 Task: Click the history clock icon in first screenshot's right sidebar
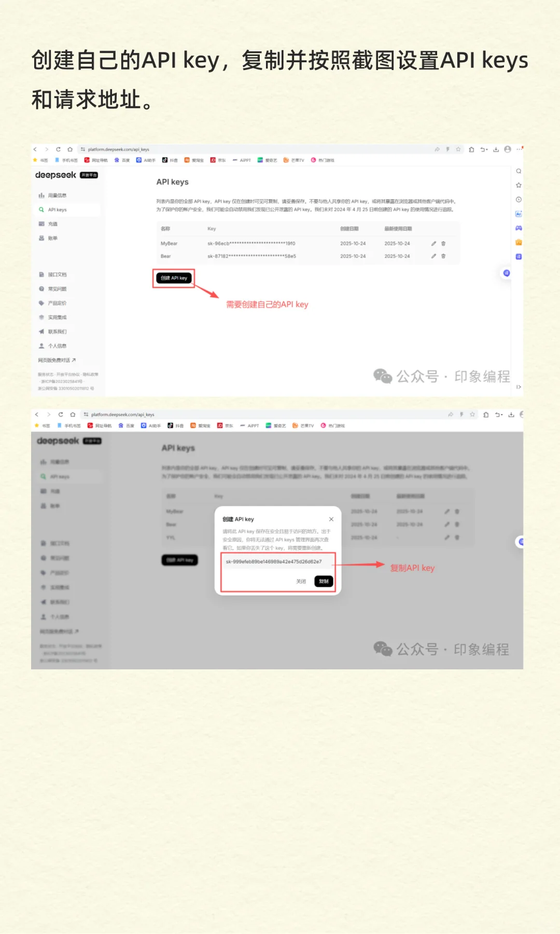coord(519,200)
